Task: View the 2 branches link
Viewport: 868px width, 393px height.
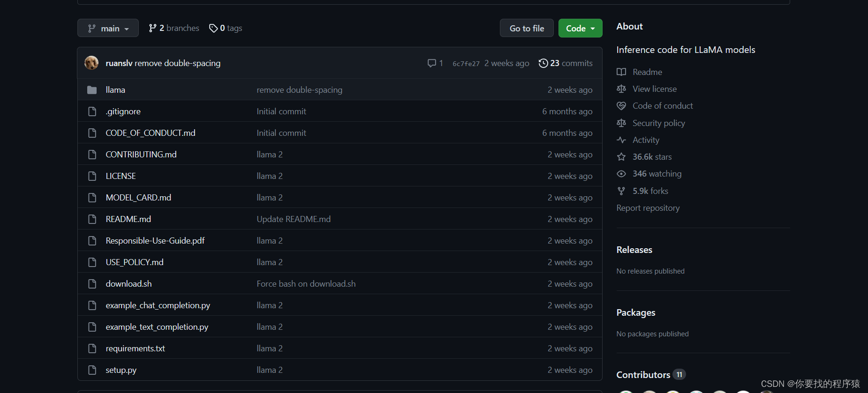Action: 174,28
